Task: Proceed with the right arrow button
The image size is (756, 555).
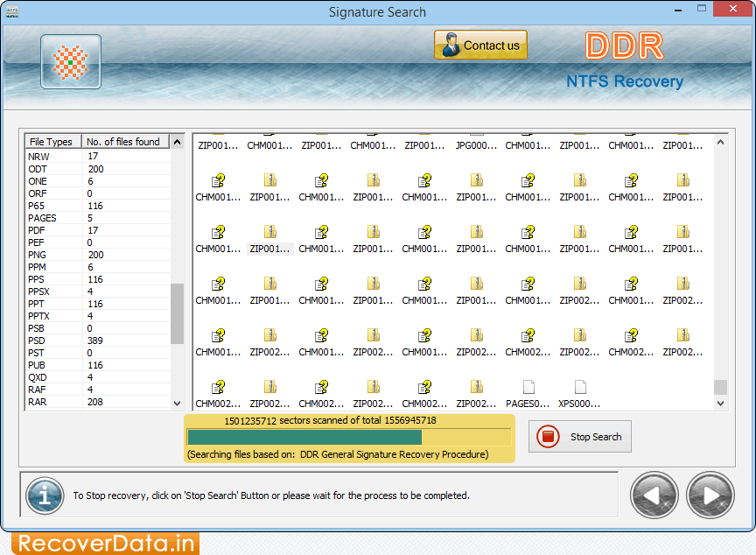Action: pyautogui.click(x=710, y=495)
